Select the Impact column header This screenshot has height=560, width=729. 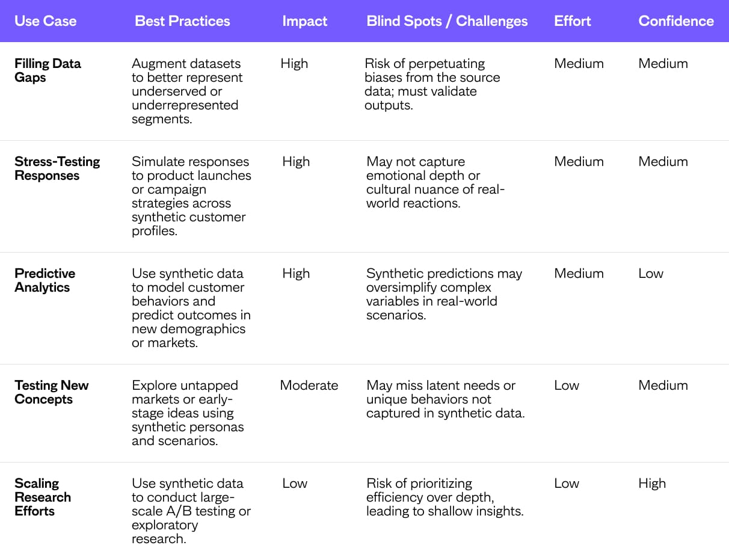click(305, 21)
